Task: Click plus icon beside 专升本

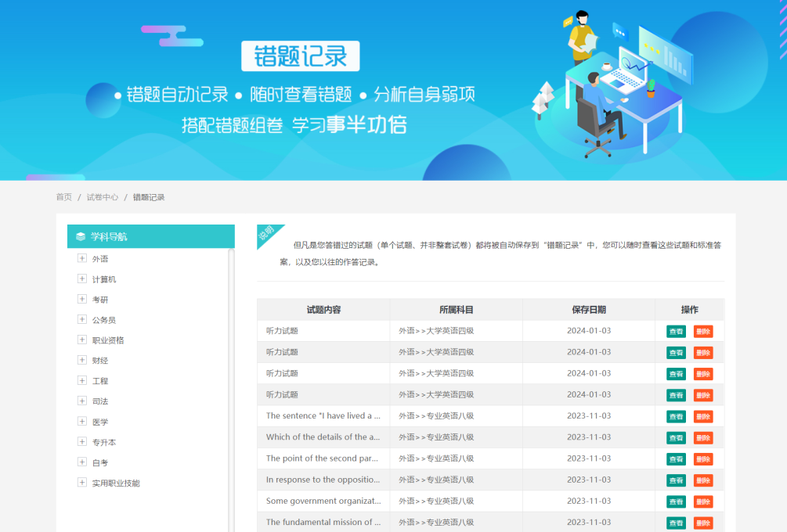Action: (x=82, y=441)
